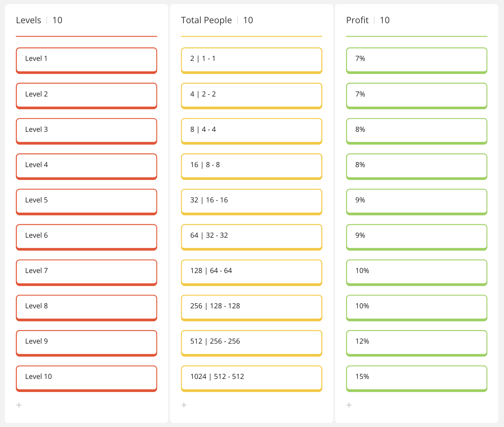Select the Total People column title
The image size is (504, 427).
206,20
